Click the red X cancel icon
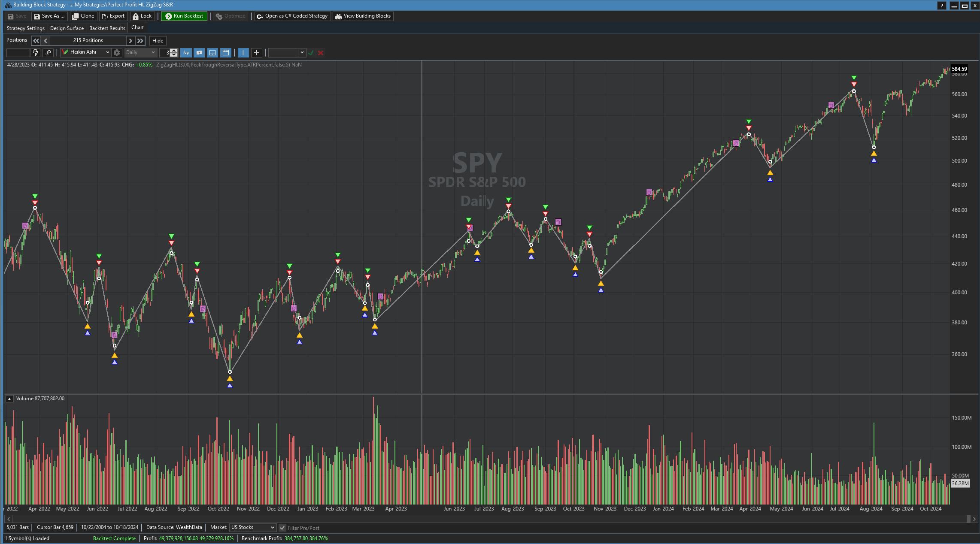The height and width of the screenshot is (544, 980). point(321,53)
